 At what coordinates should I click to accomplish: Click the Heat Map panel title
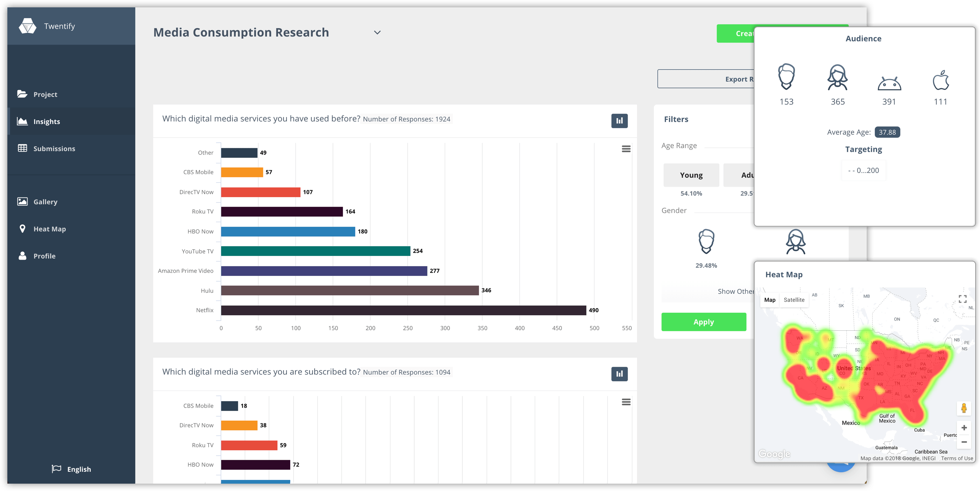(784, 274)
